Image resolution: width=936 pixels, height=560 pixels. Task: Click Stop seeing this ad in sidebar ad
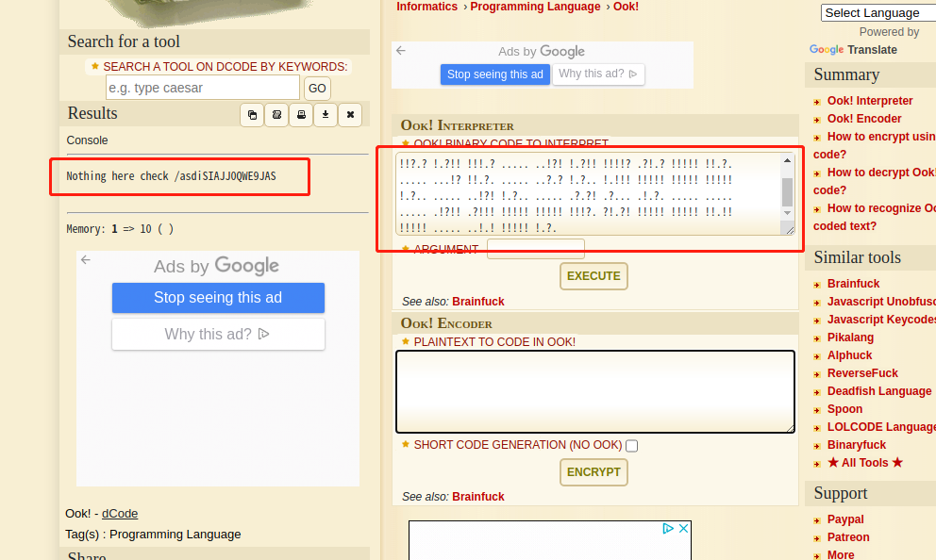(218, 298)
